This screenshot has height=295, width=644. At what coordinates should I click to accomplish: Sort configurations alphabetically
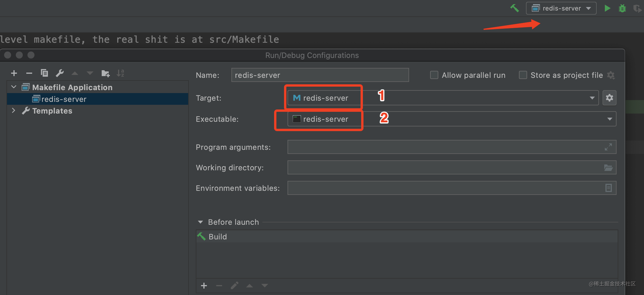(x=120, y=73)
